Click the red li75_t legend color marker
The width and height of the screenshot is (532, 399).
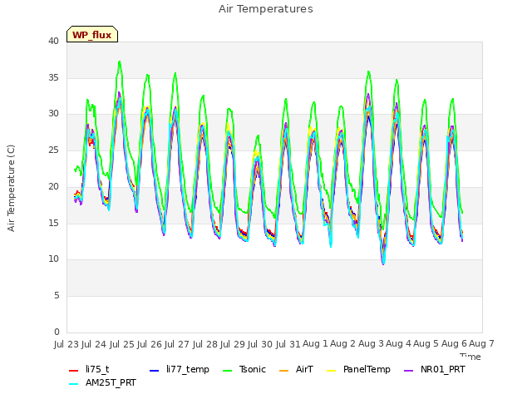[x=74, y=371]
